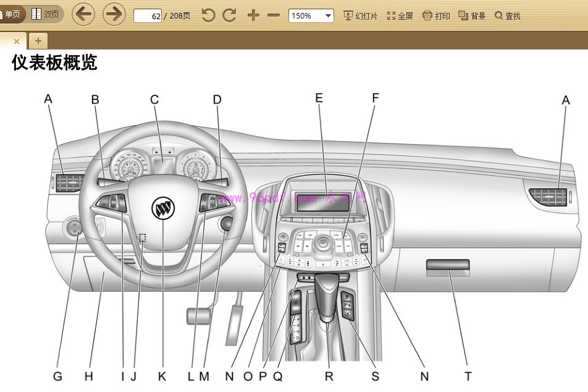The image size is (588, 392).
Task: Switch to single page view (单页)
Action: coord(11,14)
